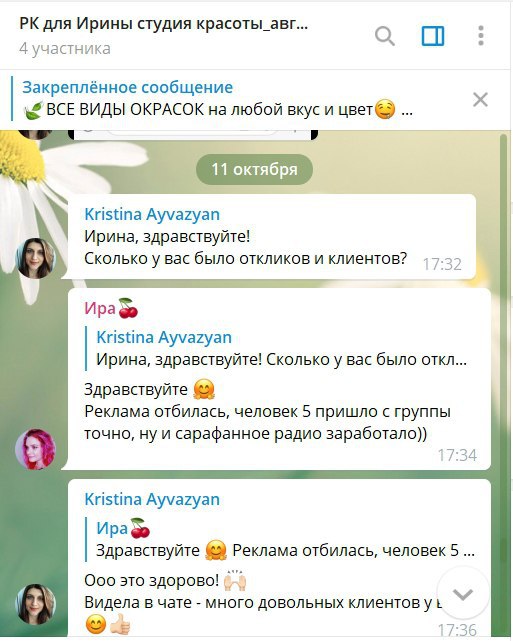The height and width of the screenshot is (641, 513).
Task: Click Kristina's avatar beside the 17:36 message
Action: click(x=36, y=604)
